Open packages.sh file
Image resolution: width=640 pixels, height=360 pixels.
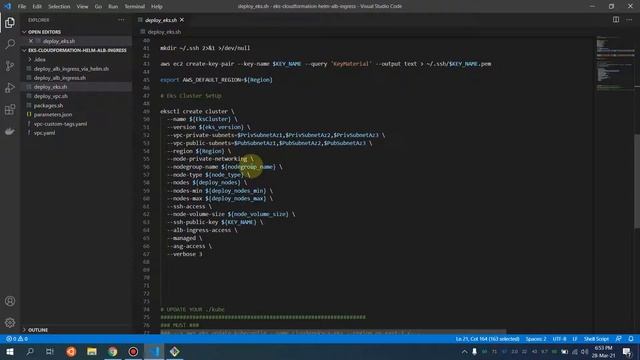pos(48,105)
